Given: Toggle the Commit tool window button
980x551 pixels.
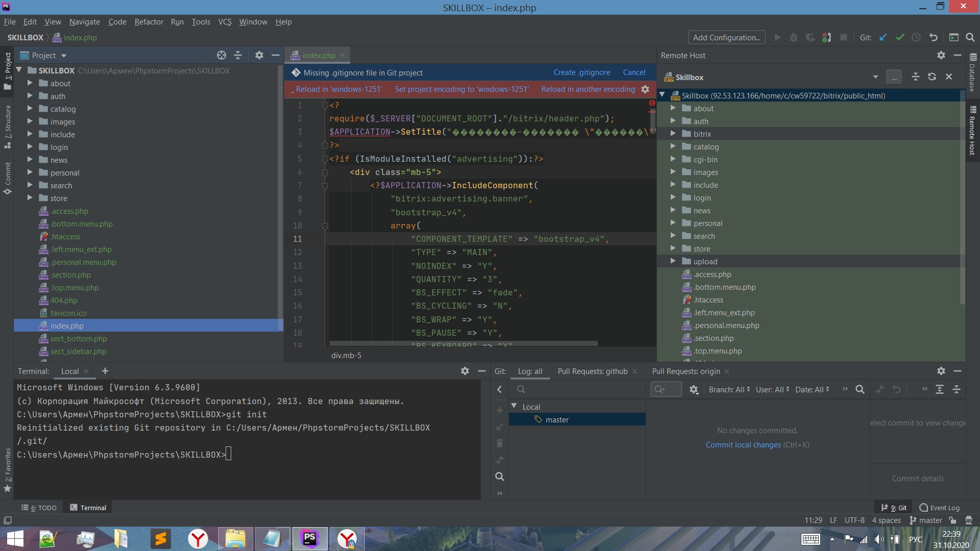Looking at the screenshot, I should [x=7, y=178].
